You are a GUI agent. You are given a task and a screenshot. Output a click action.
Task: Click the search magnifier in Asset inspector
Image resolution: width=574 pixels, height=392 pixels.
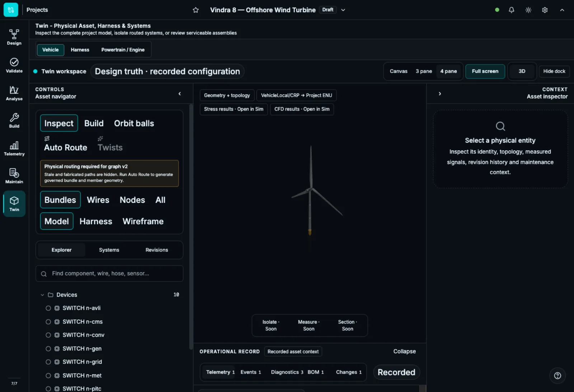pos(500,126)
